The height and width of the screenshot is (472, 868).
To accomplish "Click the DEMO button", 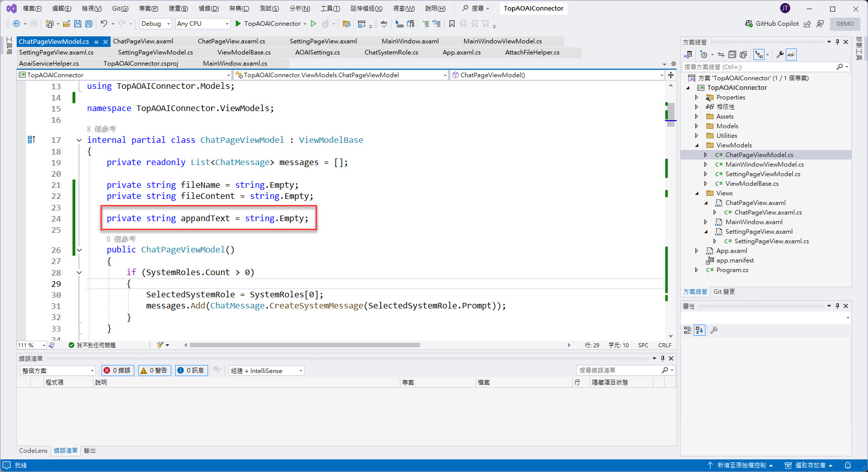I will (x=845, y=24).
